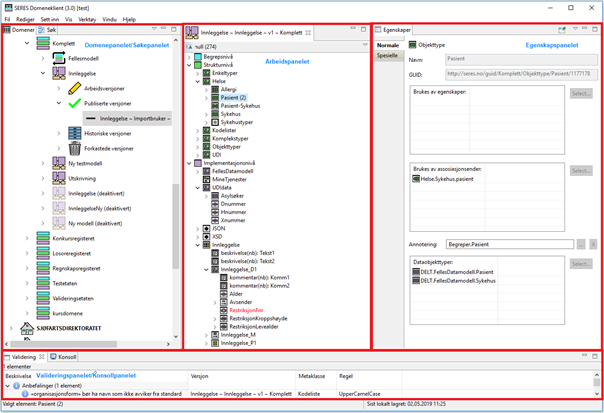Screen dimensions: 604x413
Task: Expand the Kodelister node
Action: click(198, 130)
